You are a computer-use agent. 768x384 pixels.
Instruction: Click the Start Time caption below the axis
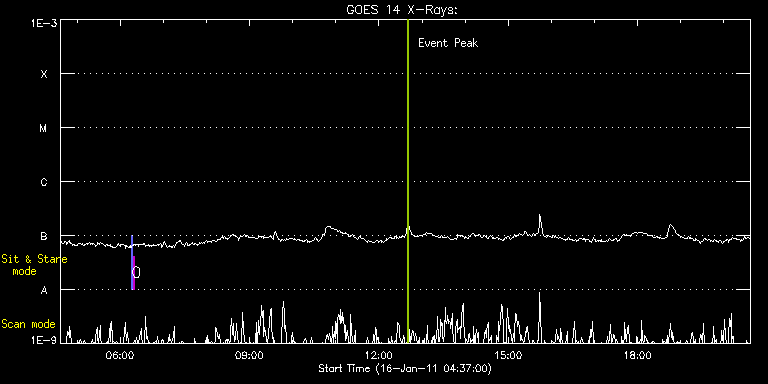click(405, 368)
